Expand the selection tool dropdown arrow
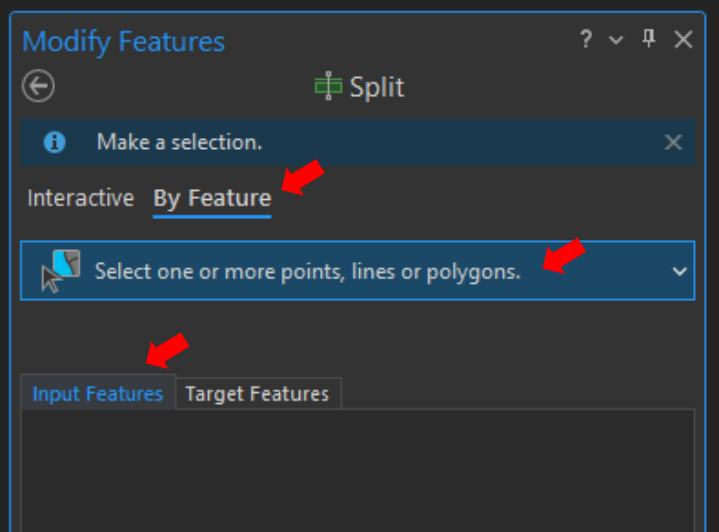The width and height of the screenshot is (719, 532). (x=680, y=272)
